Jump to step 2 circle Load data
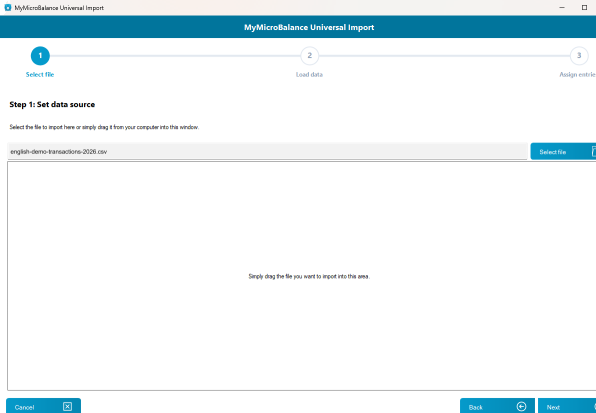Image resolution: width=596 pixels, height=413 pixels. [x=309, y=56]
